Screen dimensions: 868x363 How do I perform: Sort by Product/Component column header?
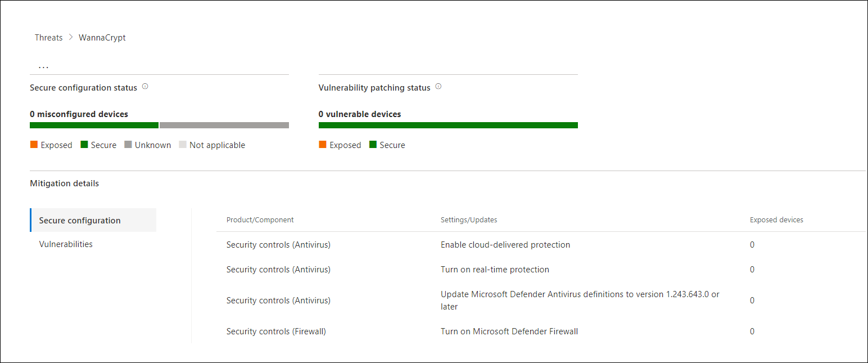(260, 220)
